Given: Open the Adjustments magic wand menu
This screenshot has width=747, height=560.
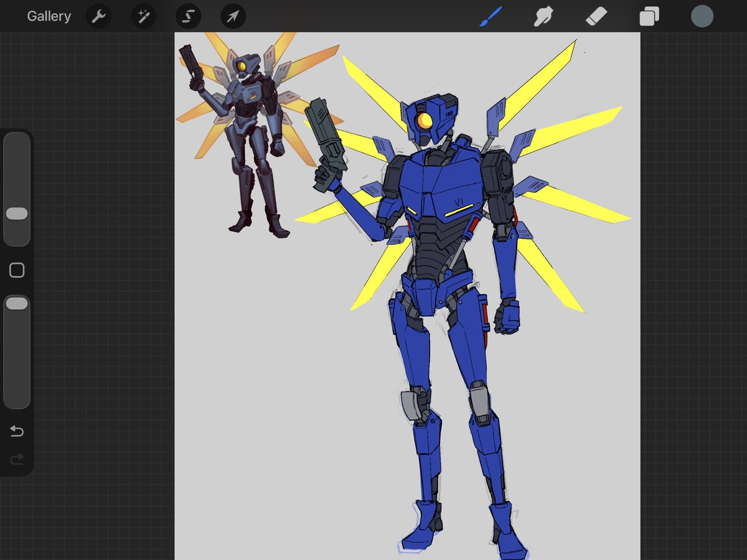Looking at the screenshot, I should 143,16.
